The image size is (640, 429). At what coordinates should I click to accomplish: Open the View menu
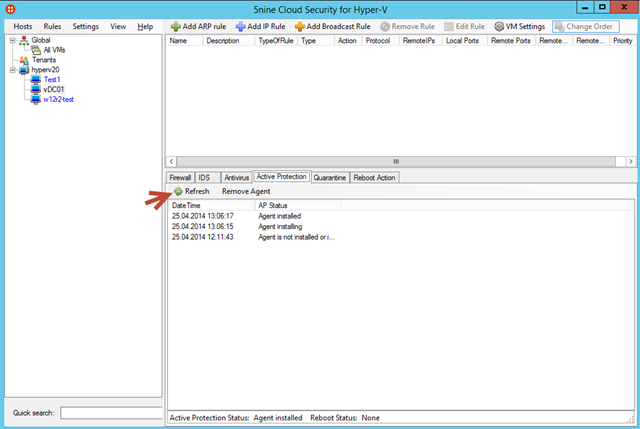click(x=118, y=27)
